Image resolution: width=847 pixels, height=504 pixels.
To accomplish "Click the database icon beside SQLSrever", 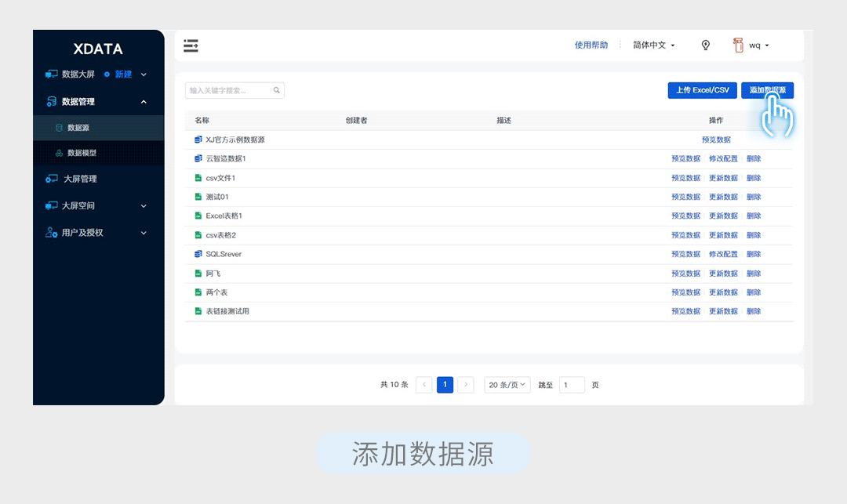I will click(x=198, y=254).
